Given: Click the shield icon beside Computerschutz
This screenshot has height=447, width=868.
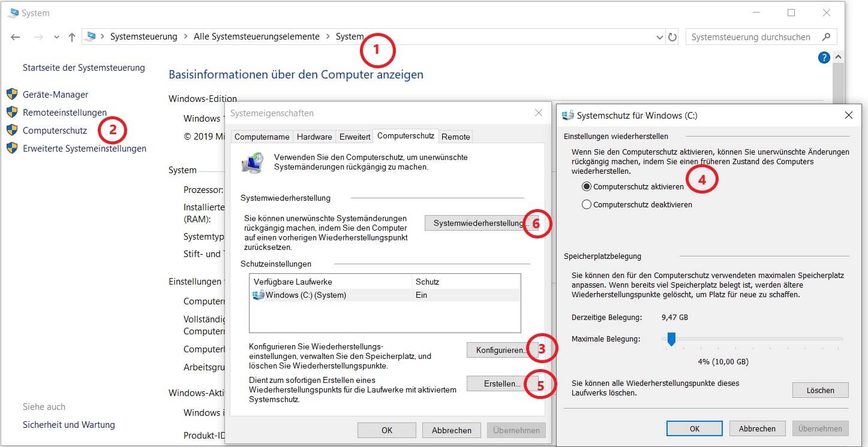Looking at the screenshot, I should click(x=12, y=130).
